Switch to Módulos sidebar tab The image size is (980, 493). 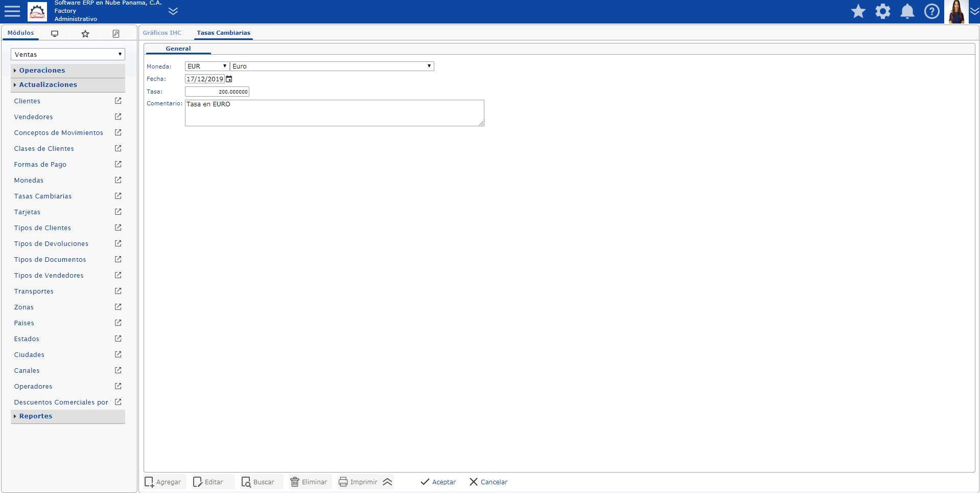pyautogui.click(x=20, y=33)
